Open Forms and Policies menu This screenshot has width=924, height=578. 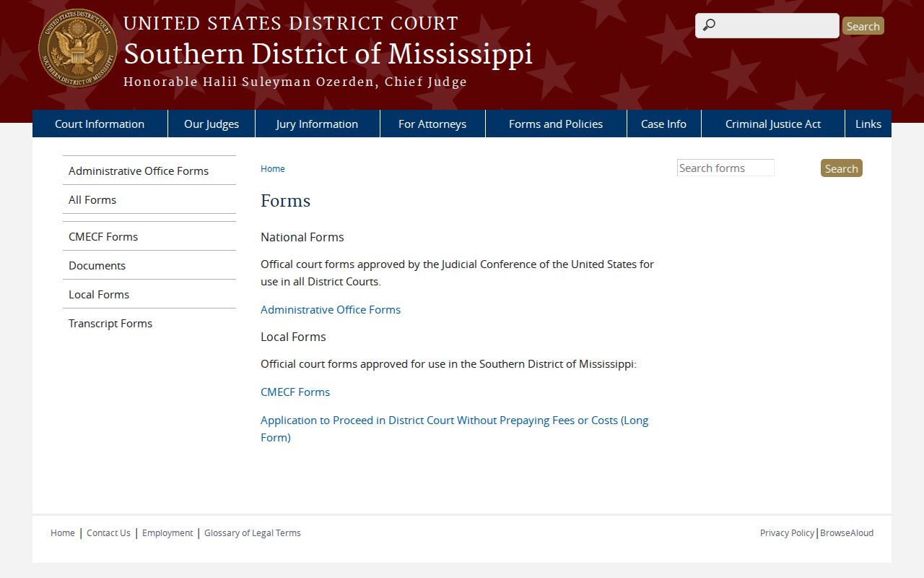click(556, 124)
